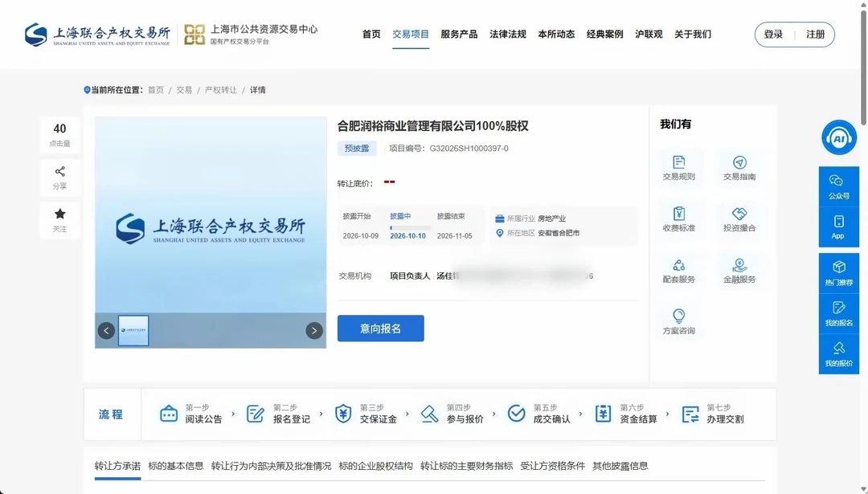Switch to 标的企业股权结构 tab
The image size is (868, 494).
[376, 466]
